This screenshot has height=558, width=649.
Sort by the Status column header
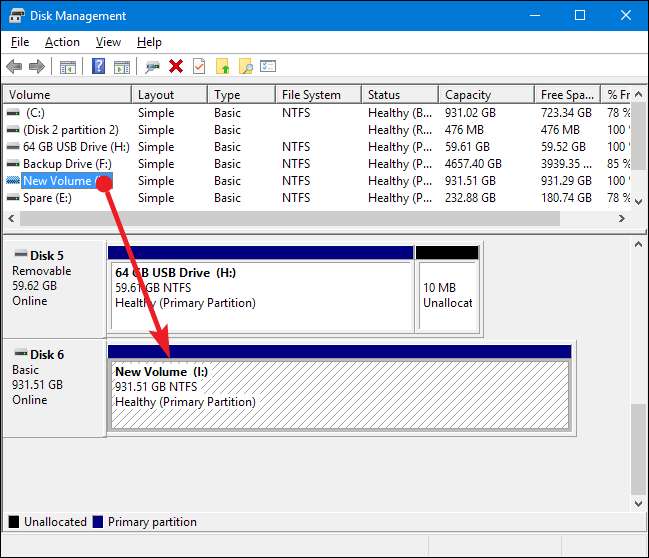pyautogui.click(x=400, y=94)
